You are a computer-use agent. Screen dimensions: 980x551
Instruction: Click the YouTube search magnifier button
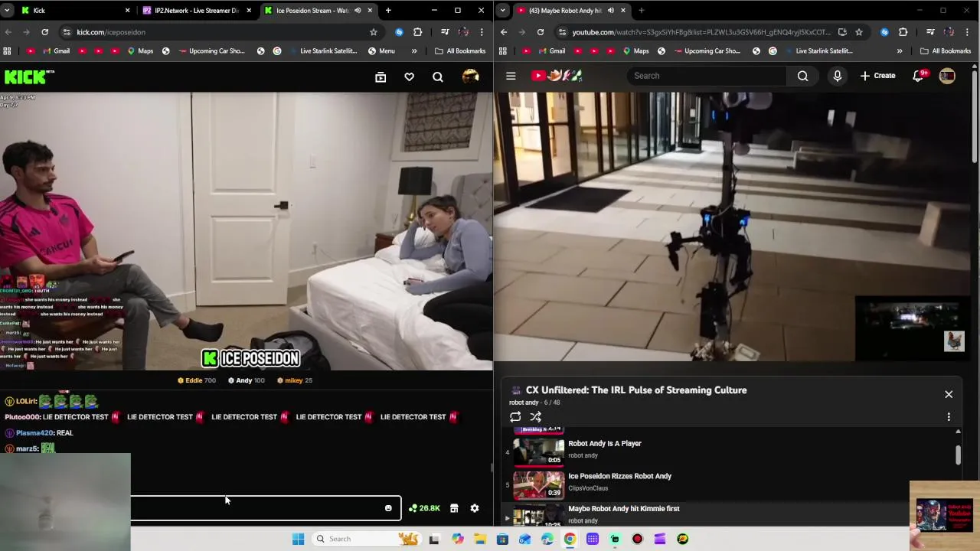pyautogui.click(x=802, y=76)
